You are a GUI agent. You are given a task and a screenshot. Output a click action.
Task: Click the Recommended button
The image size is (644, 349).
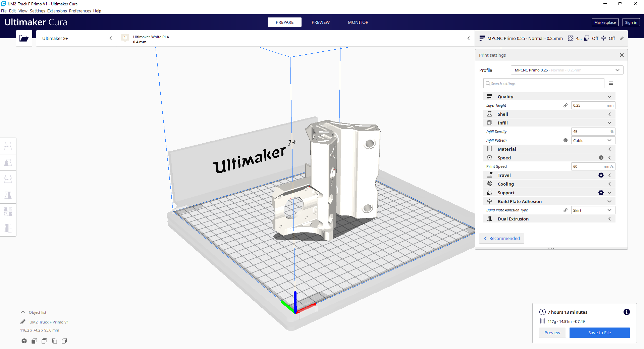[x=501, y=238]
